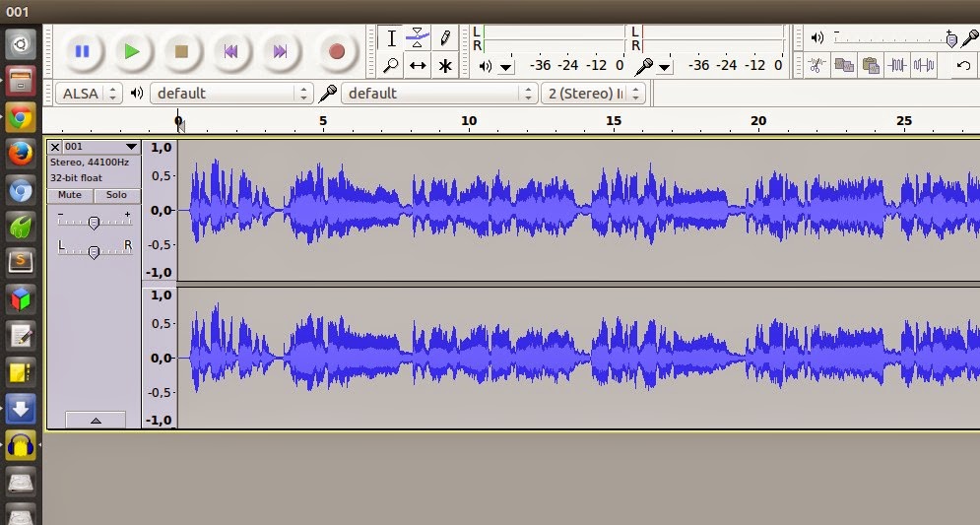Collapse the track with the up-arrow button
The width and height of the screenshot is (980, 525).
click(x=96, y=420)
